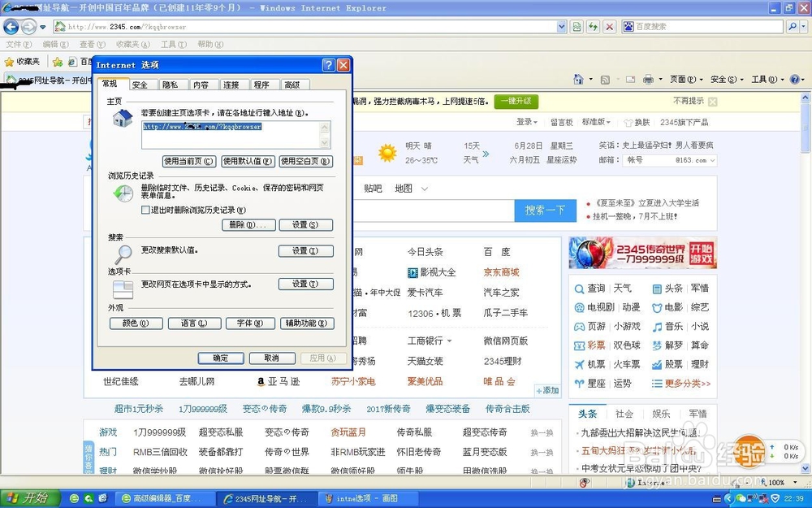Open the @163.com mail domain dropdown
Screen dimensions: 812x508
[713, 161]
